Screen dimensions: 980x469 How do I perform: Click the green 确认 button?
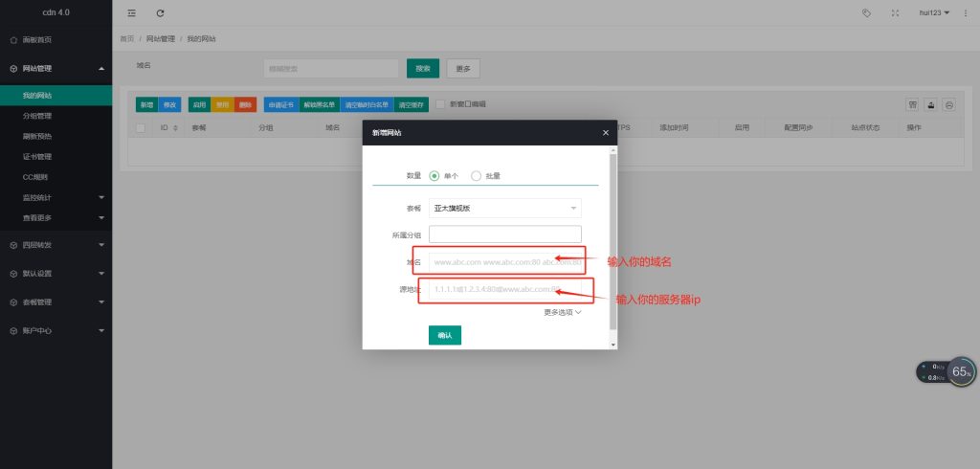(444, 335)
